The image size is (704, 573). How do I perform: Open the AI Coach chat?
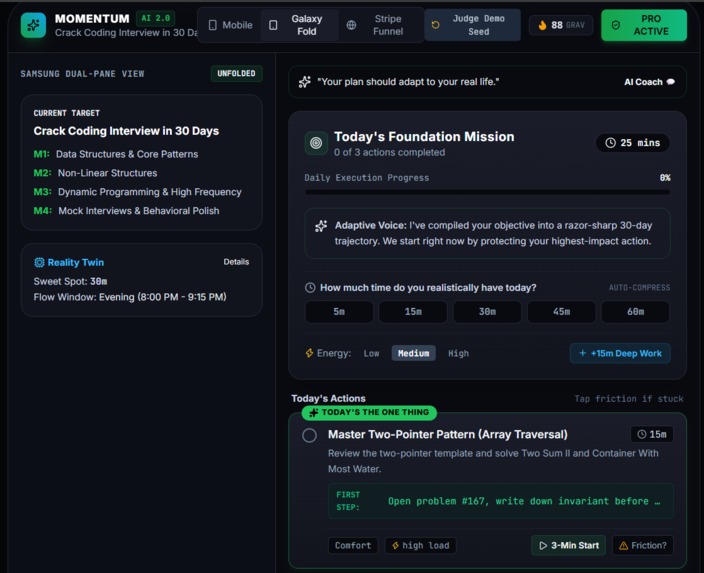point(649,82)
